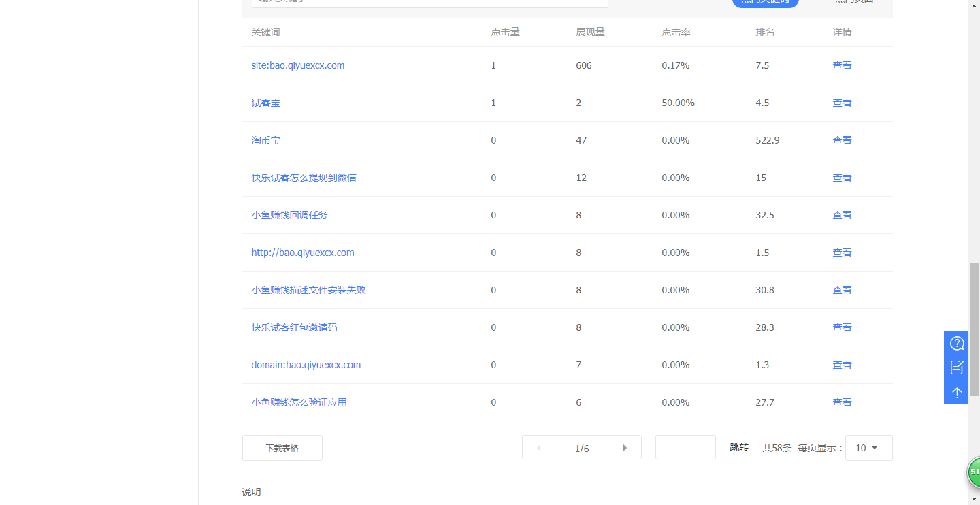Click the 点击量 column header
This screenshot has height=505, width=980.
(505, 32)
